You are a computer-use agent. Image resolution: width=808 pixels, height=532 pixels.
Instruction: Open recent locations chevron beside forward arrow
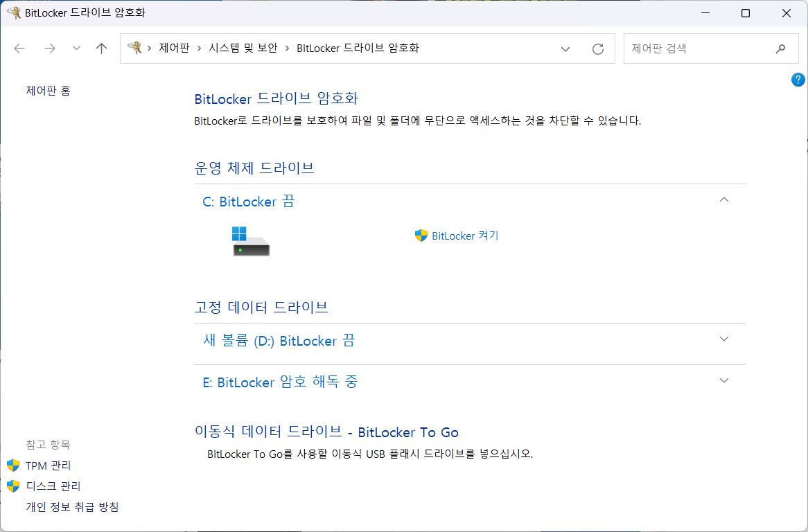coord(76,48)
